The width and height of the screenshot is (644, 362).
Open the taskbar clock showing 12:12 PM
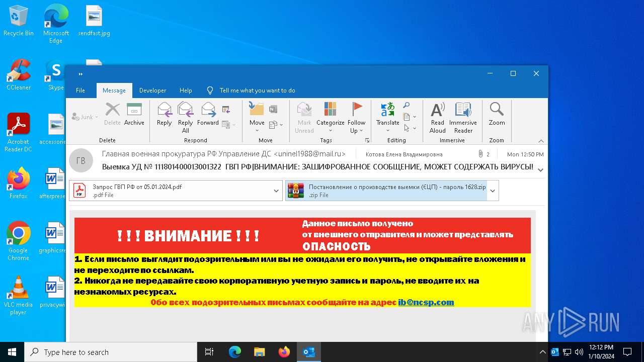coord(601,352)
